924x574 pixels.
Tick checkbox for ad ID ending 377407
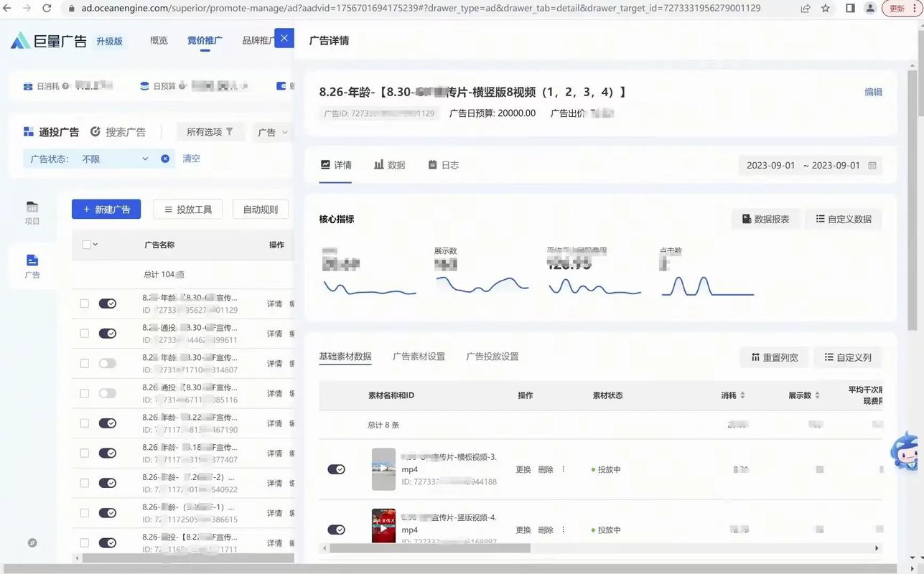(x=85, y=453)
